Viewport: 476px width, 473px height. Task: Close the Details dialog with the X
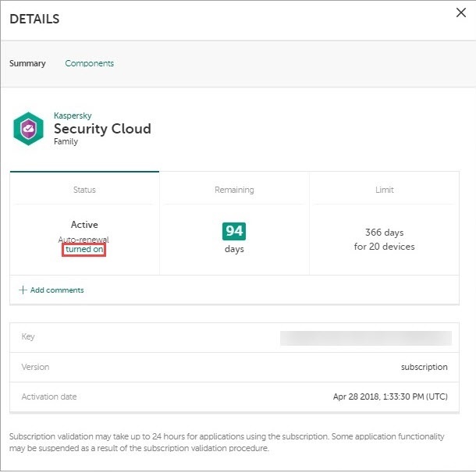coord(461,12)
